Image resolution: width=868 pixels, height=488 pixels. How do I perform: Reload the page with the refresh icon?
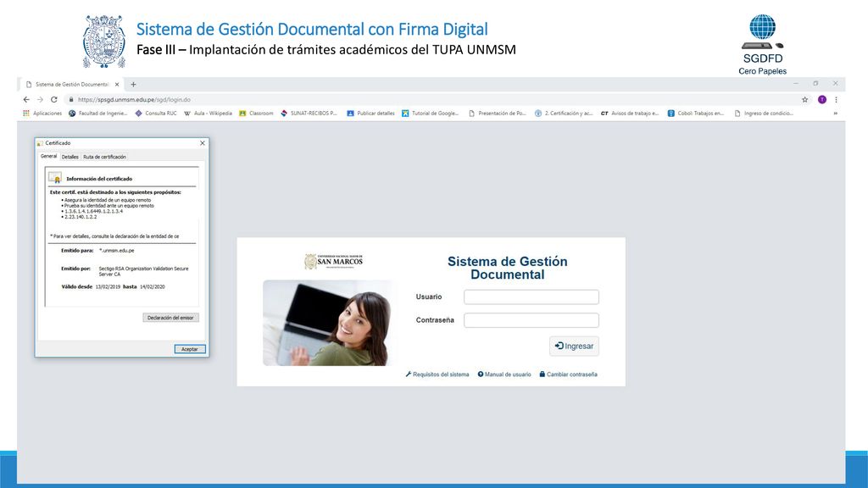(x=53, y=100)
